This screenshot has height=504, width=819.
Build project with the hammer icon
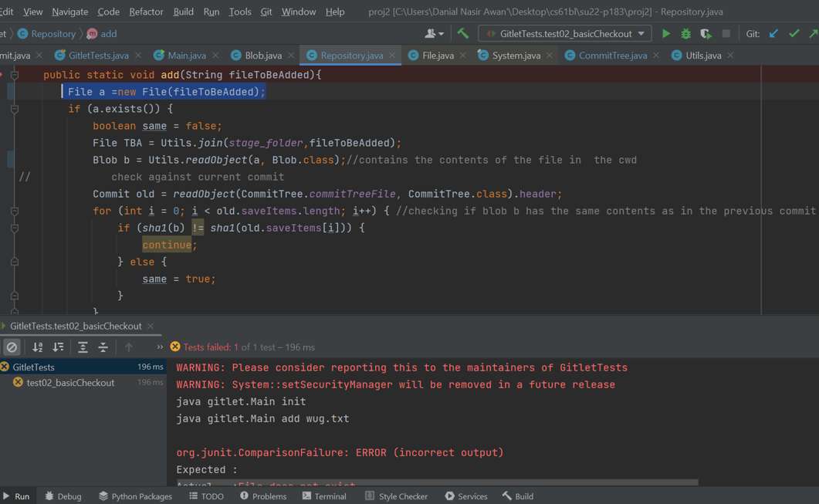pos(463,34)
